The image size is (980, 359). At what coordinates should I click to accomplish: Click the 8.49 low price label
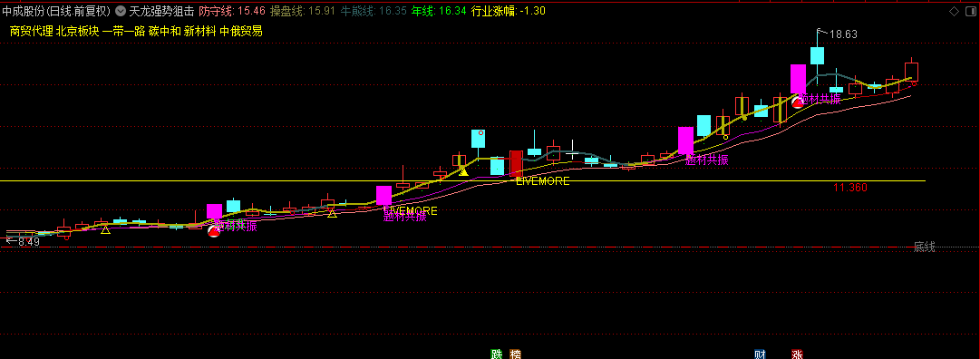point(29,241)
